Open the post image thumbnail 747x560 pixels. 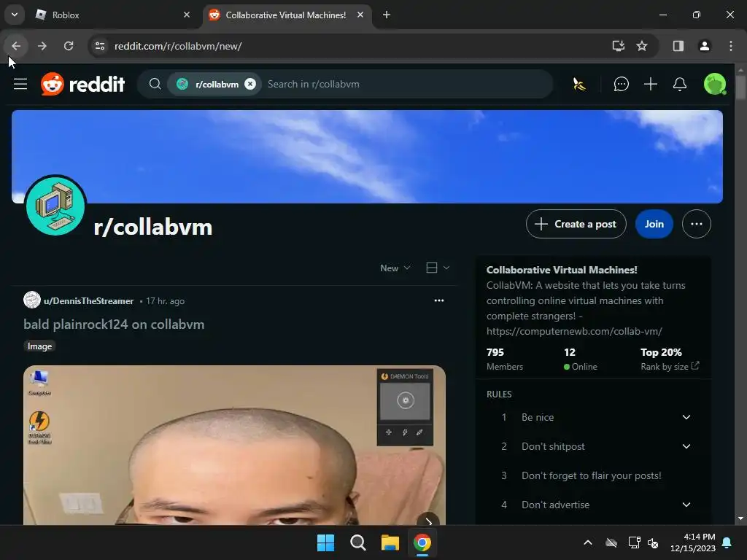(234, 446)
